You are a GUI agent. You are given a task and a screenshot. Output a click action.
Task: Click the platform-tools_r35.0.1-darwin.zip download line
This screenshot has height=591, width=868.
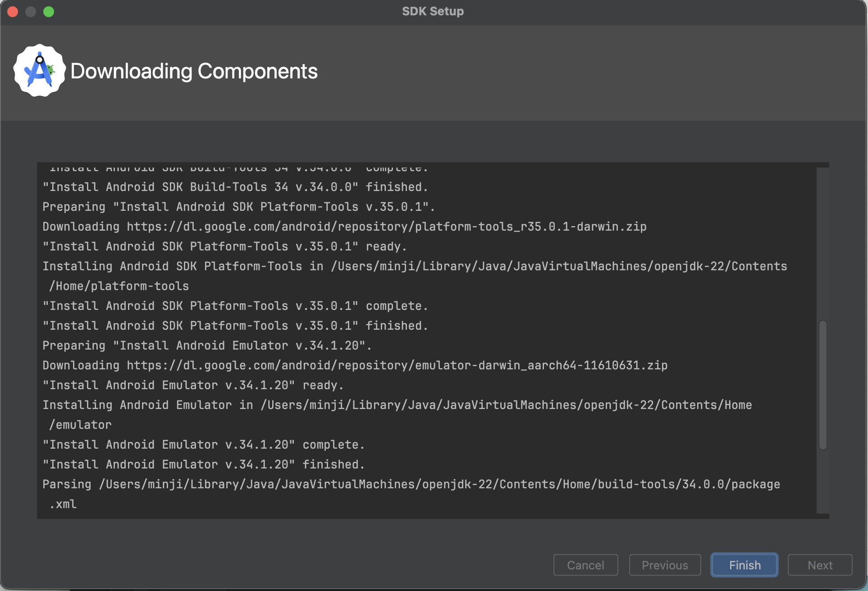pyautogui.click(x=345, y=227)
